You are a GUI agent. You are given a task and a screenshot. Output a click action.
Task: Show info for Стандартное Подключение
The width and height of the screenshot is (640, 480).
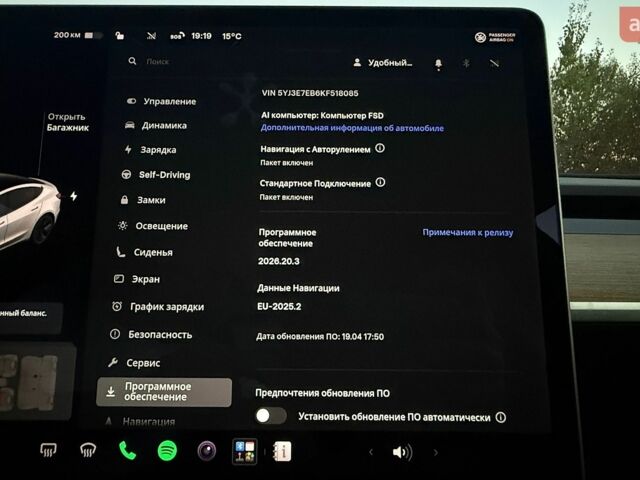coord(380,182)
